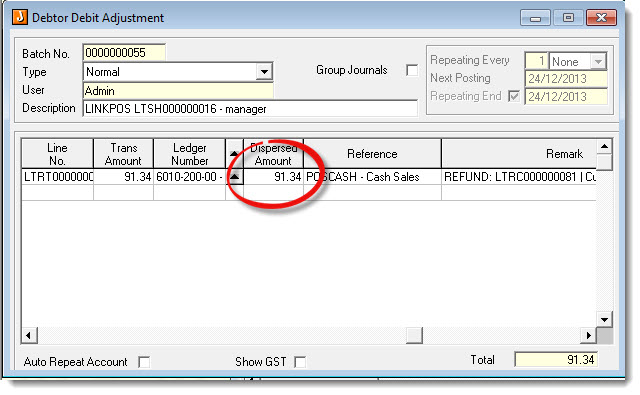Click the ledger lookup arrow beside 6010-200-00
The height and width of the screenshot is (395, 640).
click(x=234, y=177)
